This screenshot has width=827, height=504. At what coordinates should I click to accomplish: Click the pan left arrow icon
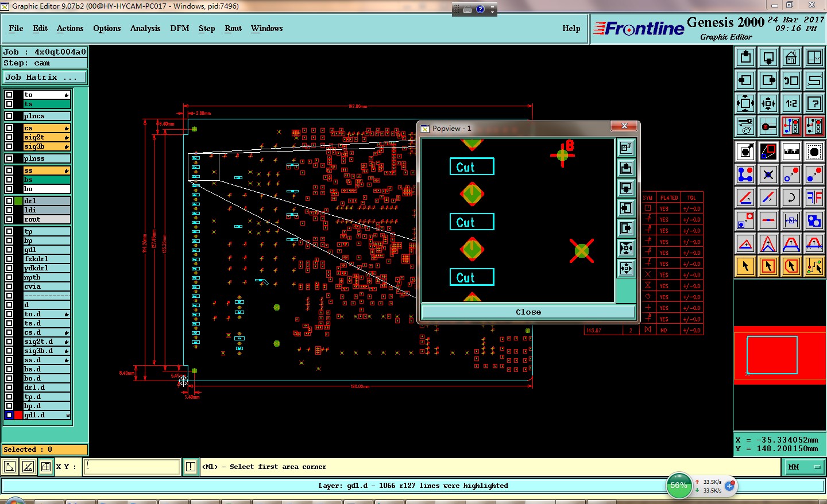[x=745, y=80]
